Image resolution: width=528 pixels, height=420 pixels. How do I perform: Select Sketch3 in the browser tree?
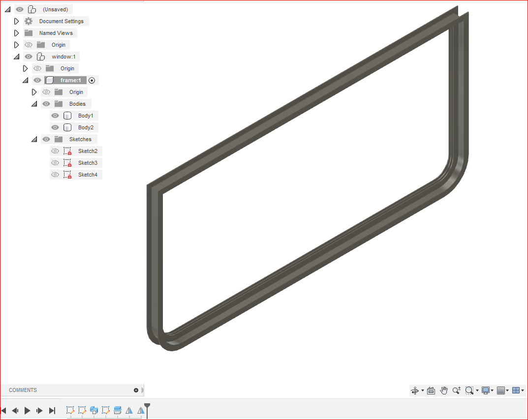coord(88,163)
